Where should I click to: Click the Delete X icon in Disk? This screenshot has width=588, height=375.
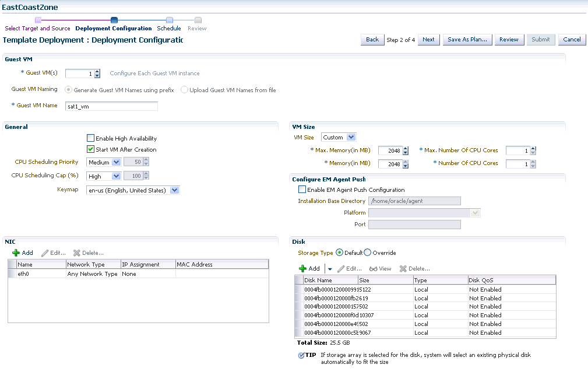coord(403,269)
